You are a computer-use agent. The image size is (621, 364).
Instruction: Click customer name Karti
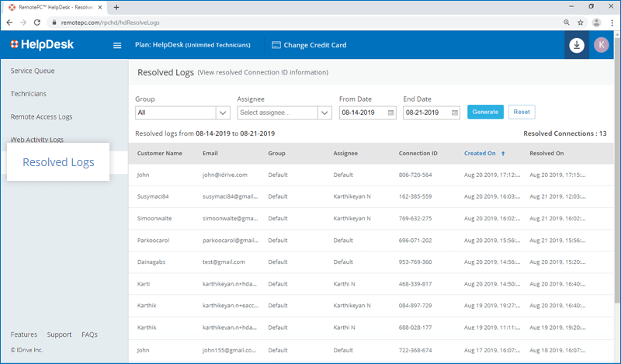(x=144, y=284)
